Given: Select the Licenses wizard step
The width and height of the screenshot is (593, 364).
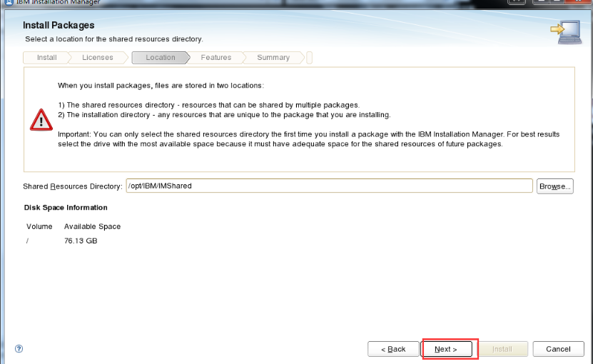Looking at the screenshot, I should pos(98,58).
